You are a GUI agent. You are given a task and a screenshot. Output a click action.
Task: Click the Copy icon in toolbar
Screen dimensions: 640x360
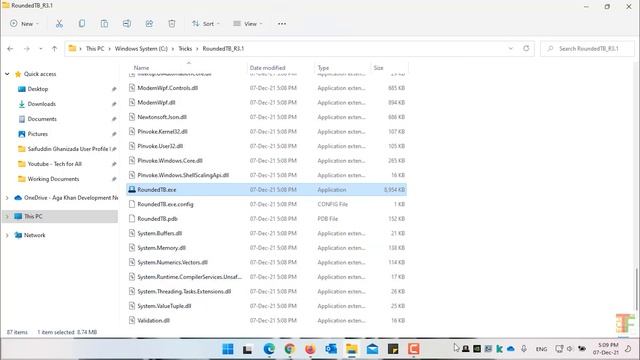(x=82, y=24)
